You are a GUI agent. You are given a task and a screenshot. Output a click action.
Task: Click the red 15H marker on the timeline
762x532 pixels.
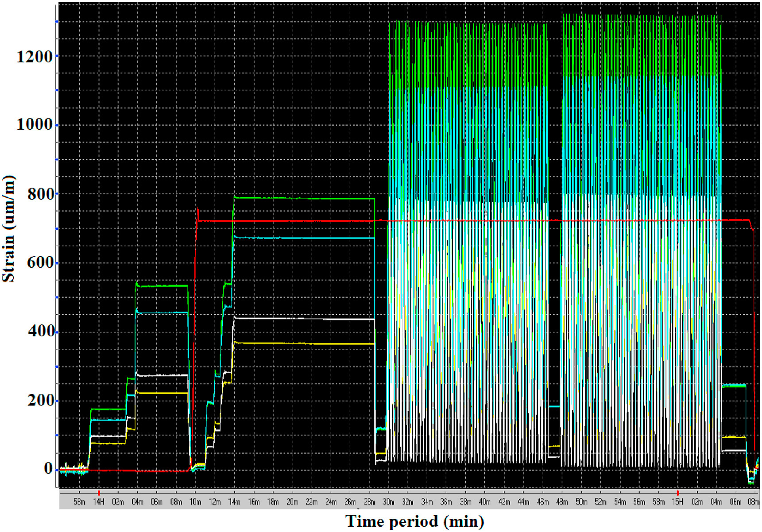point(677,493)
